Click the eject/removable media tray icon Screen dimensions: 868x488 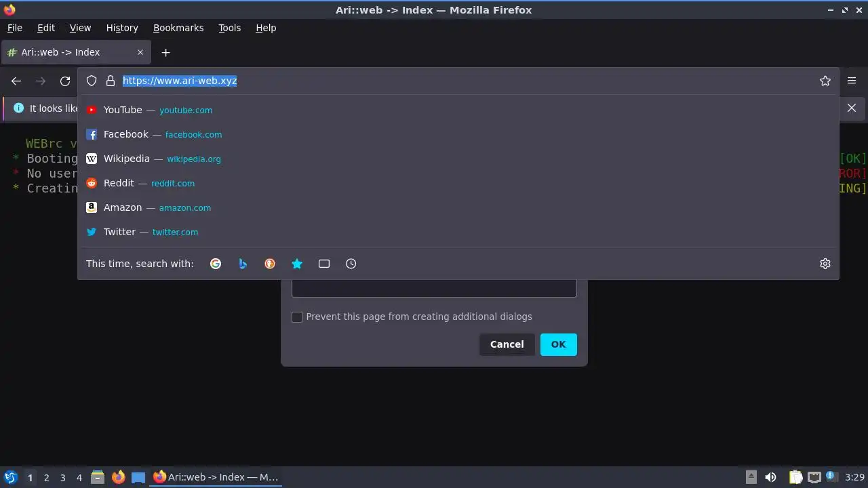pyautogui.click(x=751, y=477)
